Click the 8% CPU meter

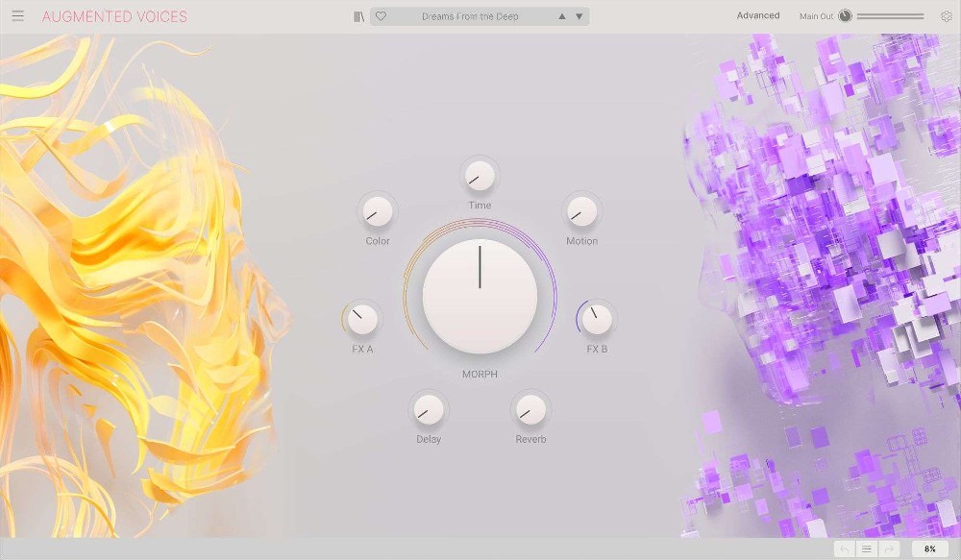click(x=928, y=548)
